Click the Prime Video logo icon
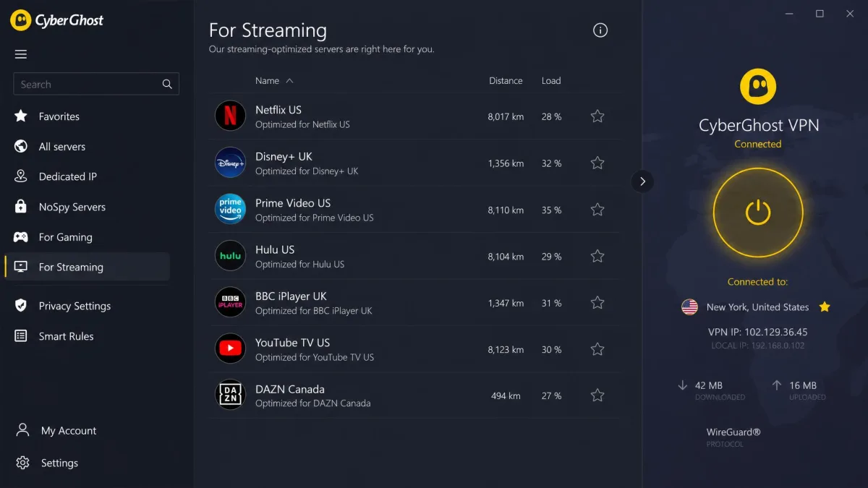868x488 pixels. pyautogui.click(x=230, y=209)
